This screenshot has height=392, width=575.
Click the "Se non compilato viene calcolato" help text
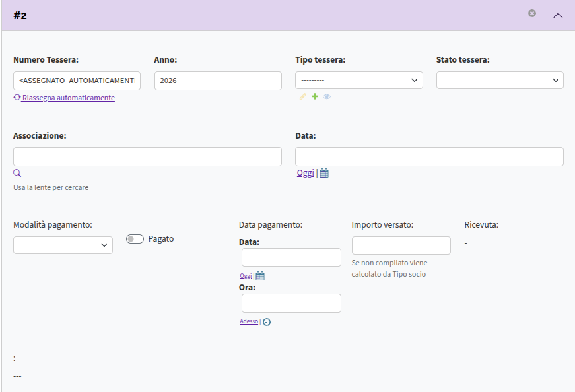coord(389,269)
